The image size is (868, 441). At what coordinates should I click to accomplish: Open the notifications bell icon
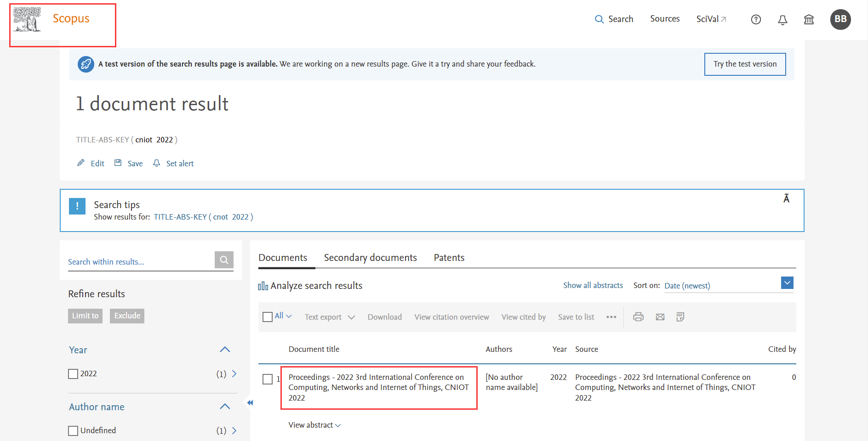(782, 19)
